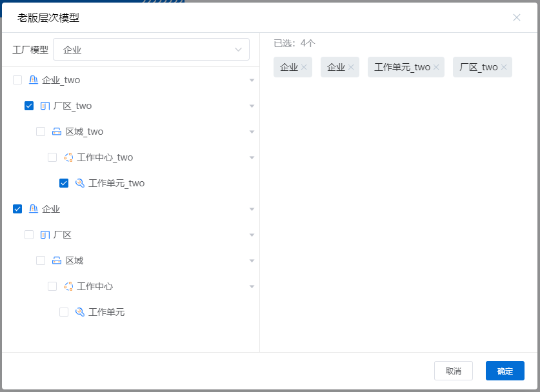540x392 pixels.
Task: Click the work unit icon beside 工作单元 row
Action: [80, 312]
